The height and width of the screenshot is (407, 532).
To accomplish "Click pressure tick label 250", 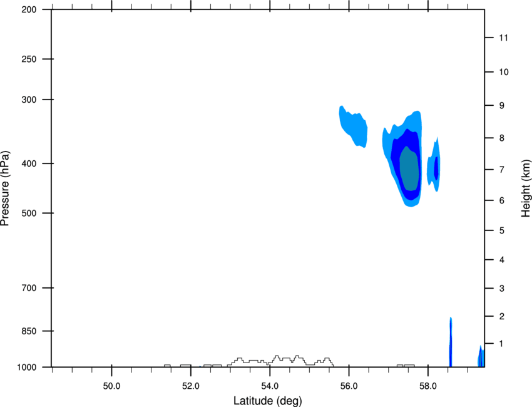I will click(x=29, y=59).
